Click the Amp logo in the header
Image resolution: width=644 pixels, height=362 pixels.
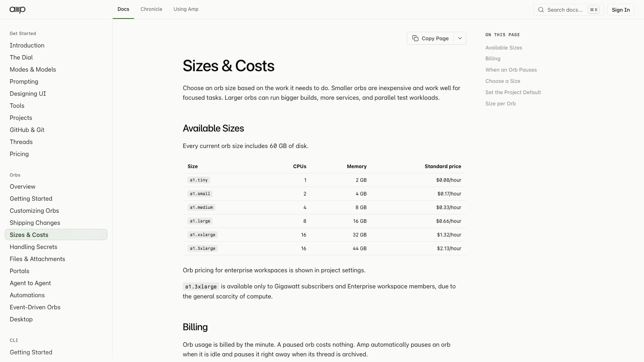pos(18,10)
